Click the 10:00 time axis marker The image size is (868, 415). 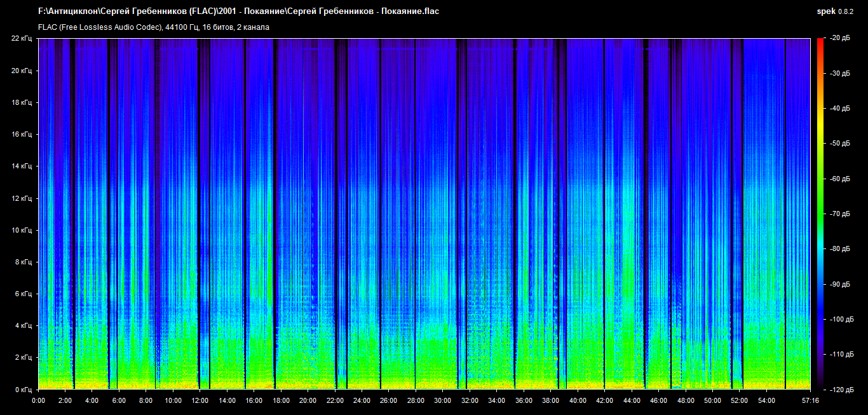(173, 401)
